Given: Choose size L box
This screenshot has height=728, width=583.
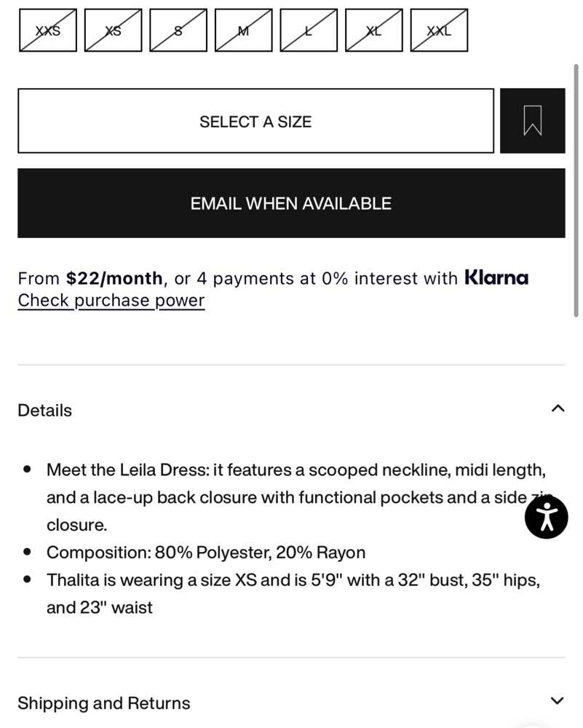Looking at the screenshot, I should (309, 30).
